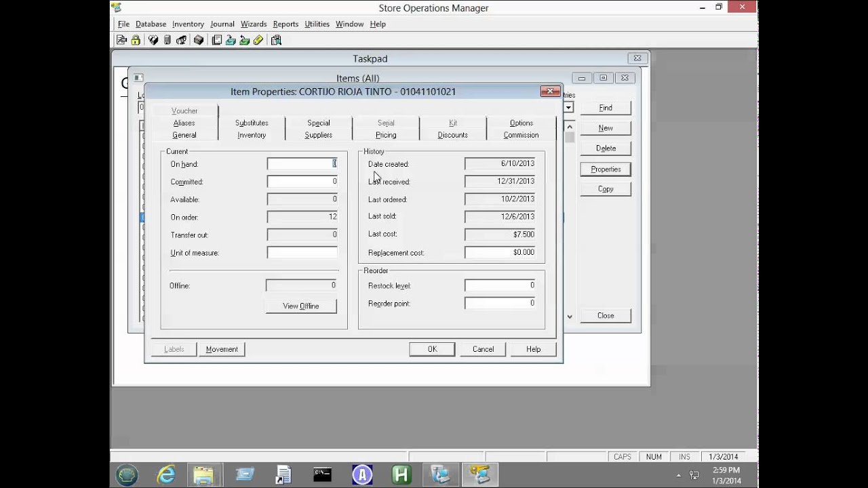Focus the On hand field
Screen dimensions: 868x488
tap(302, 163)
